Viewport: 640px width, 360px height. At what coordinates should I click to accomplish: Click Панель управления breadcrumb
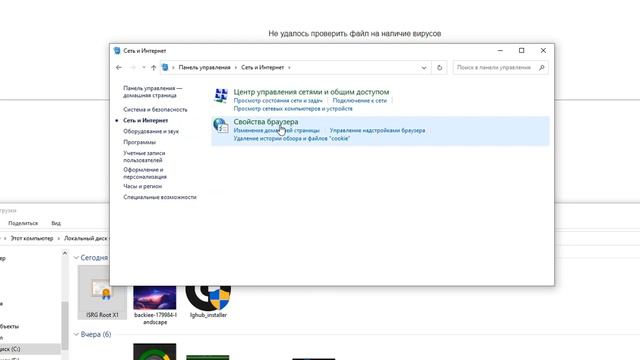[x=204, y=67]
